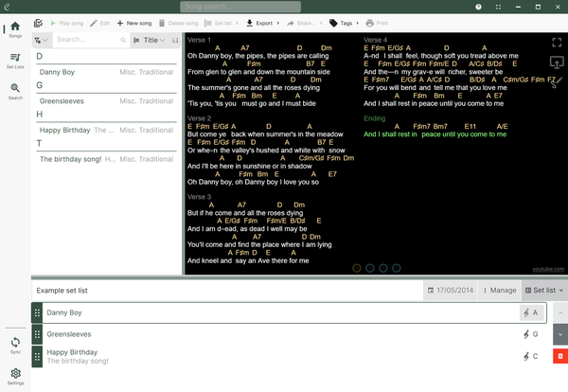Remove item with the red delete button
This screenshot has height=392, width=568.
click(560, 356)
